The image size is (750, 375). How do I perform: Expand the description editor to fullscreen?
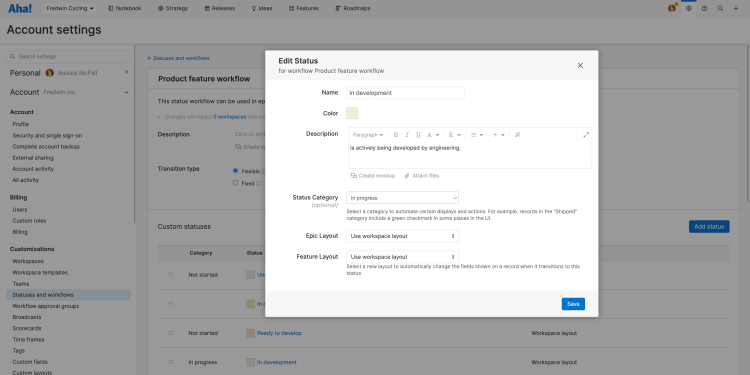click(586, 135)
